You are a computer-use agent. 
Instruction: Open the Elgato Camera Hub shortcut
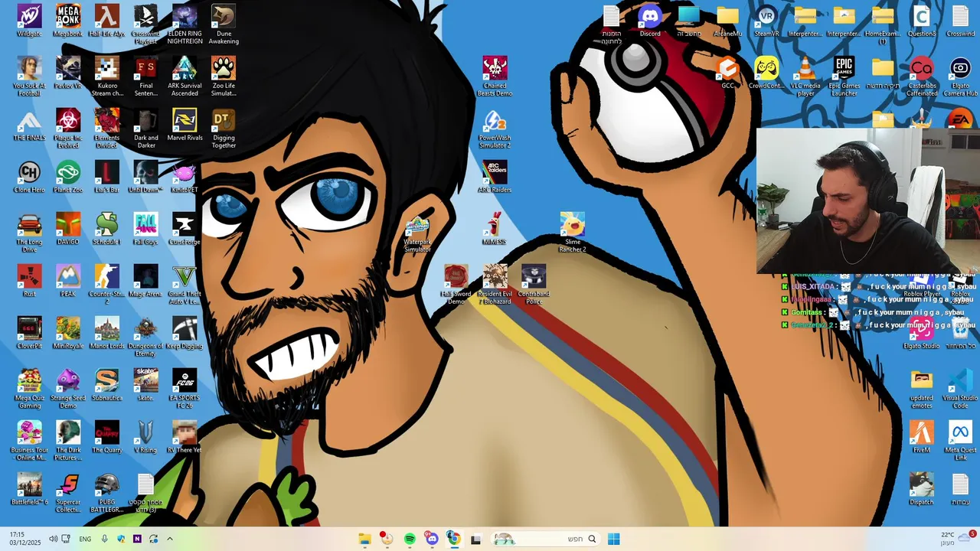pos(960,77)
